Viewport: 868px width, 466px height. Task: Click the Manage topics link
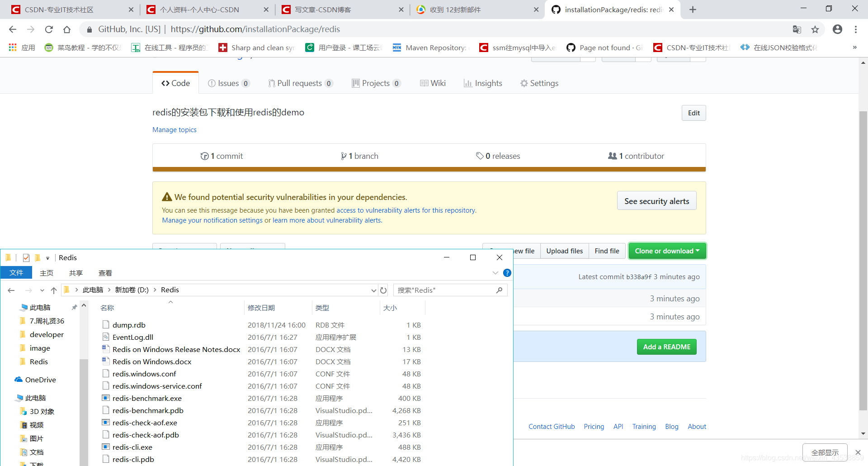coord(175,130)
